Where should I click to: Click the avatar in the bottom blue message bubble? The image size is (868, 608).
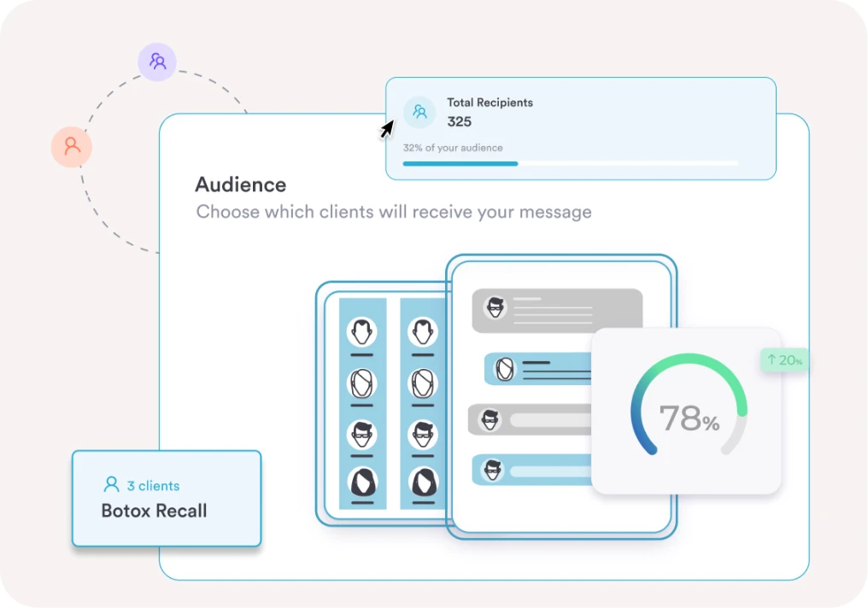coord(493,471)
